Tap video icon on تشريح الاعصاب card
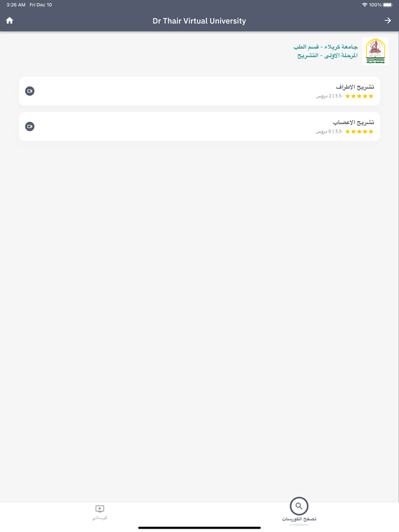 click(x=30, y=126)
